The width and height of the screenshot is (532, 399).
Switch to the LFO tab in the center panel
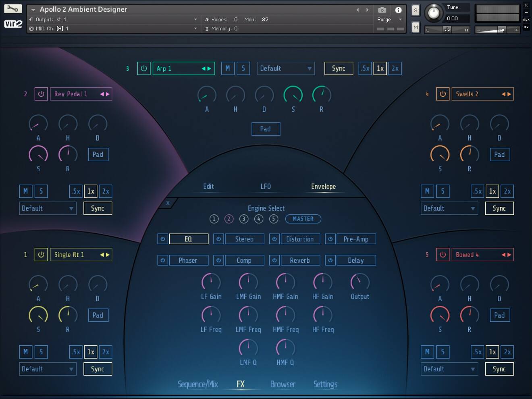(x=266, y=186)
